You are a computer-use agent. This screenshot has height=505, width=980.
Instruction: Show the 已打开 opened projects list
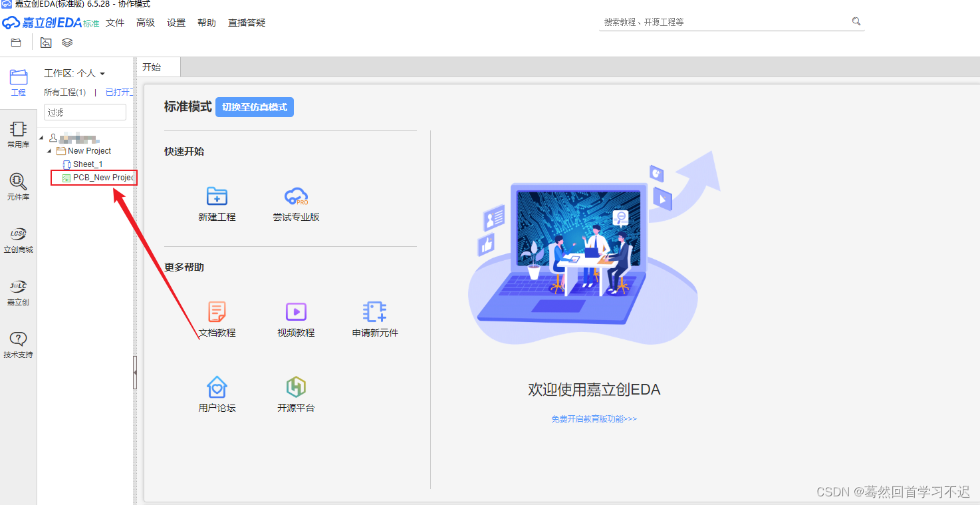[x=120, y=92]
